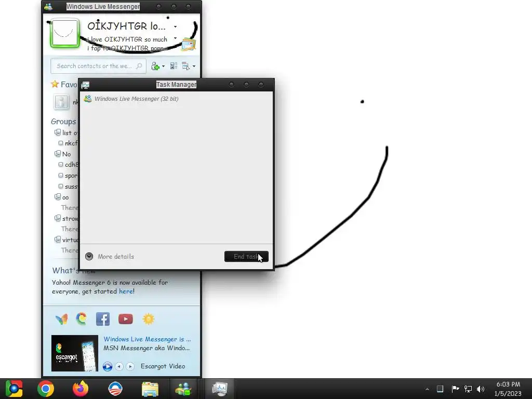Click the change contact list layout icon

coord(174,66)
